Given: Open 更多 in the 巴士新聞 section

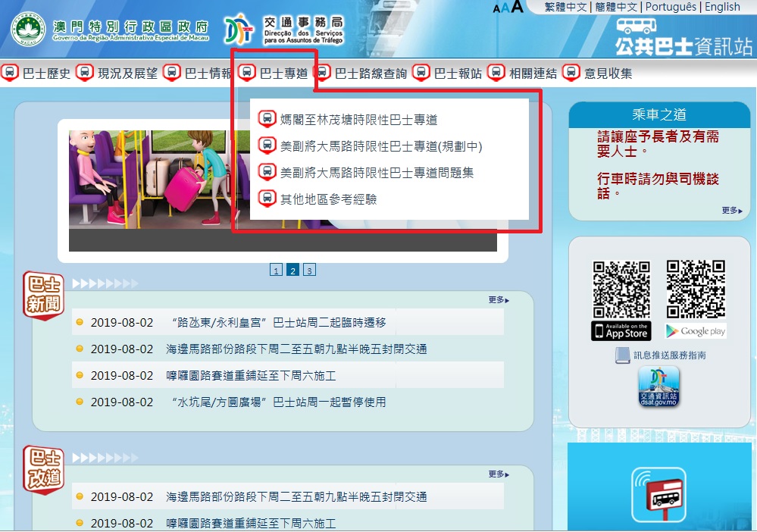Looking at the screenshot, I should (499, 300).
